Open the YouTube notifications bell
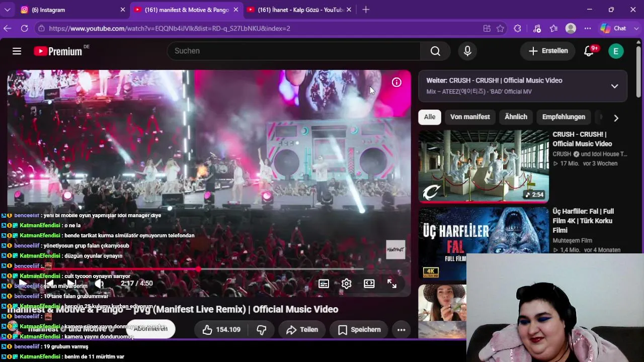Viewport: 644px width, 362px height. click(589, 51)
